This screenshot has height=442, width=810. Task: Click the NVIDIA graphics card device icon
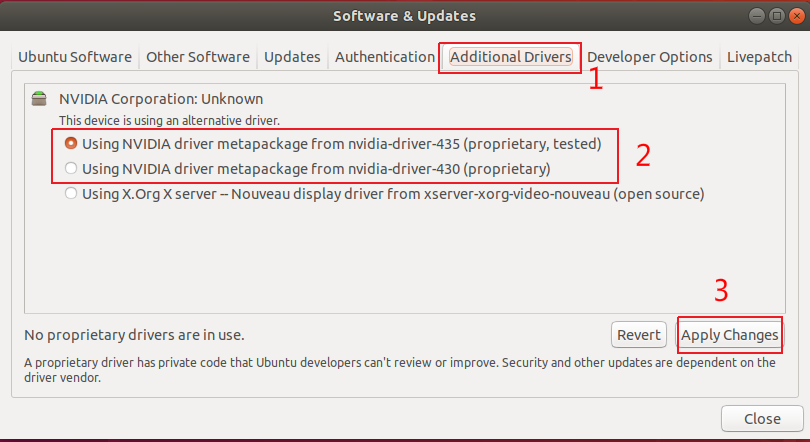coord(39,98)
